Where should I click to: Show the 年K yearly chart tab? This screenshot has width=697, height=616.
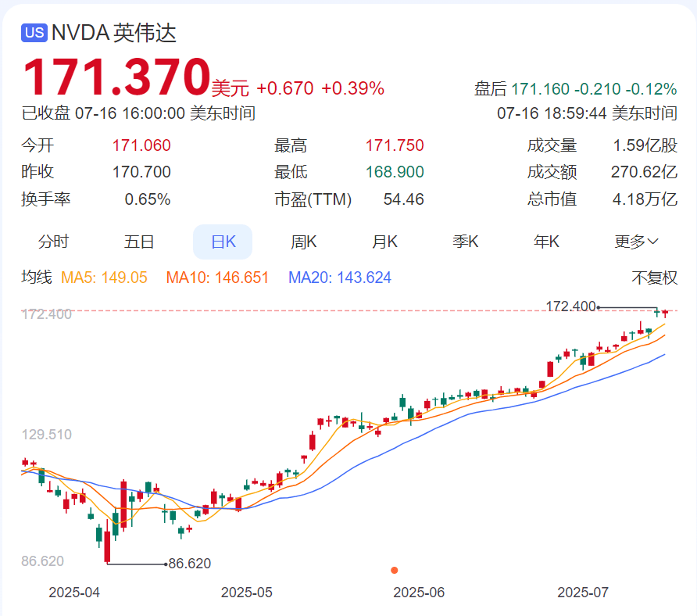coord(546,242)
